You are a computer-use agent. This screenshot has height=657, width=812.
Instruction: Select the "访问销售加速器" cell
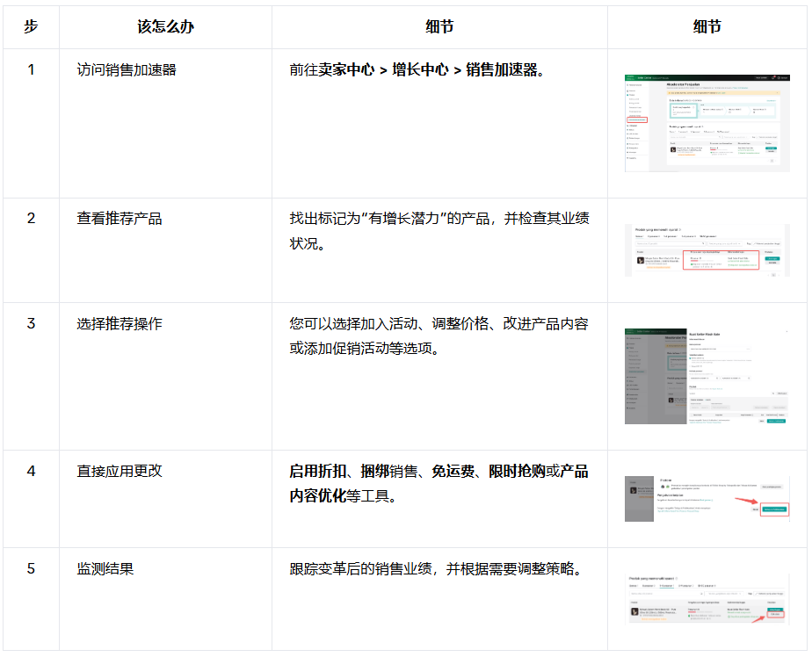click(x=127, y=69)
